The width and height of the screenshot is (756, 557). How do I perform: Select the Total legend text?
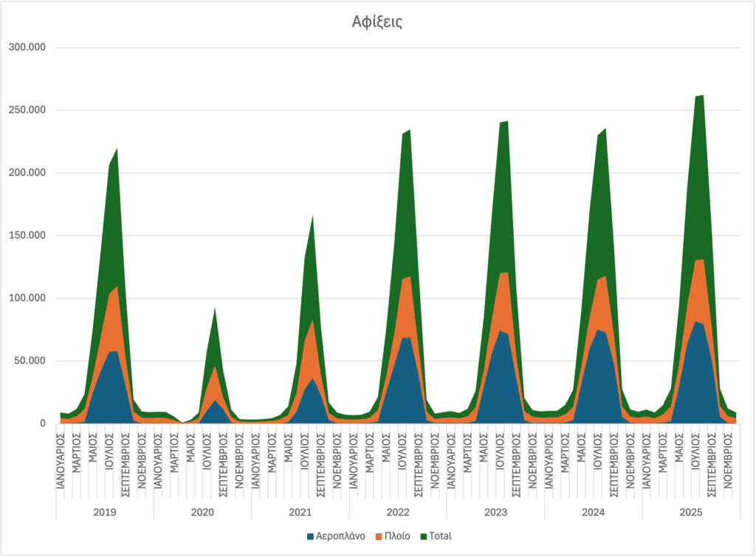pyautogui.click(x=440, y=536)
